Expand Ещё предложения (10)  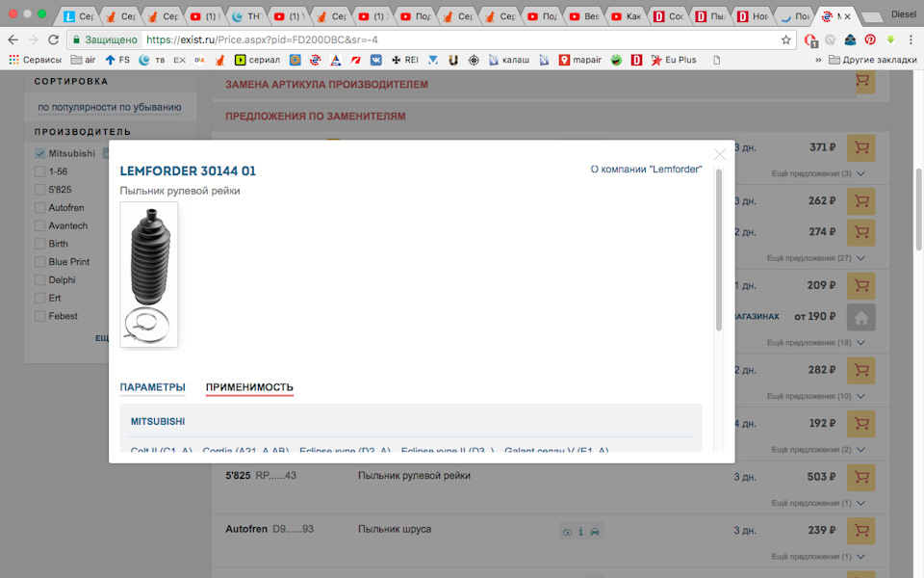coord(815,396)
